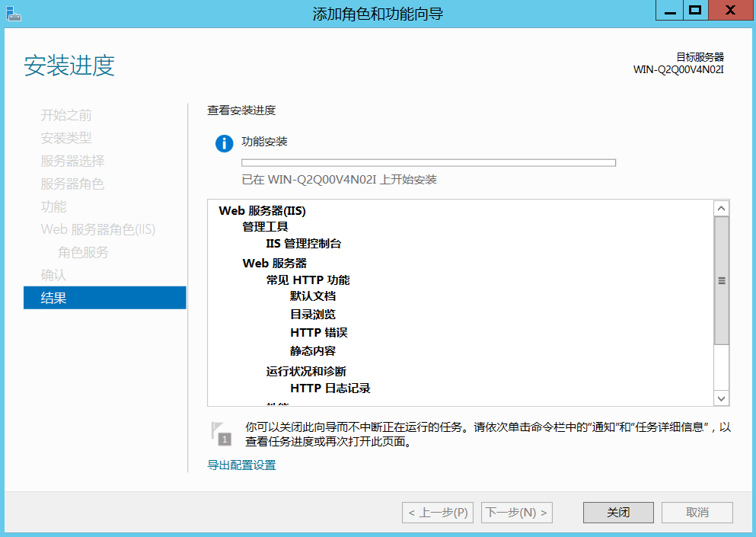Click the feature list scrollbar thumb
Viewport: 756px width, 537px height.
pos(721,280)
